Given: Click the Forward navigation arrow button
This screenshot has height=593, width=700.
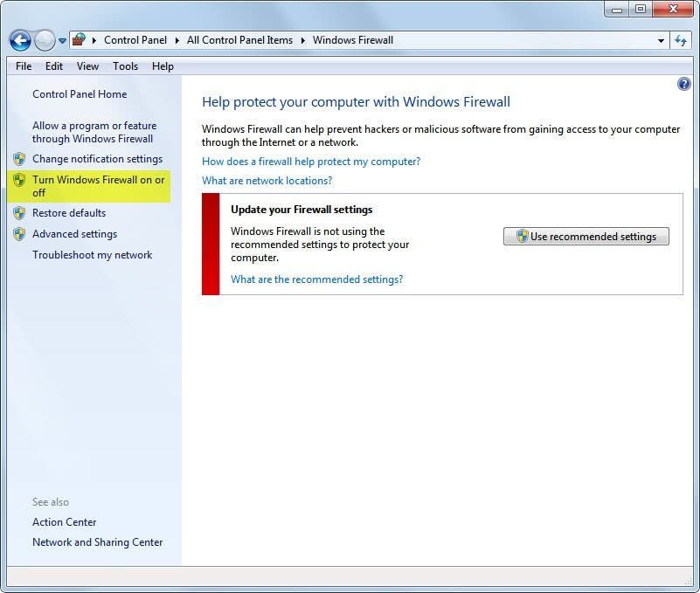Looking at the screenshot, I should tap(45, 40).
